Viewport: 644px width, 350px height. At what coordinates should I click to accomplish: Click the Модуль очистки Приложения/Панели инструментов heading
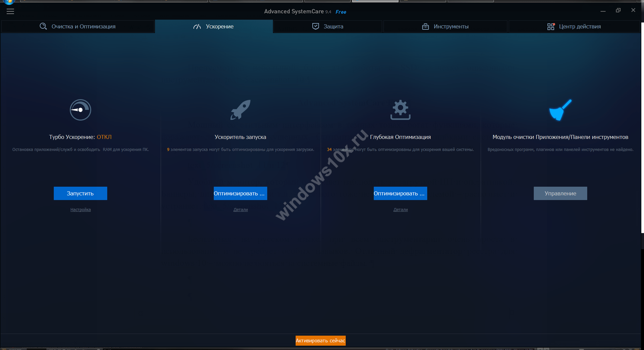coord(560,137)
